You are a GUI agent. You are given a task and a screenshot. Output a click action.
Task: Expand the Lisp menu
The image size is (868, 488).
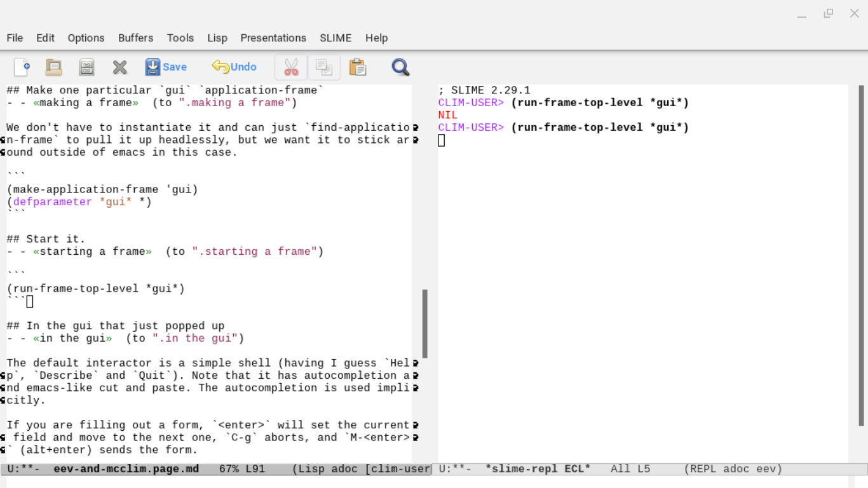coord(217,38)
